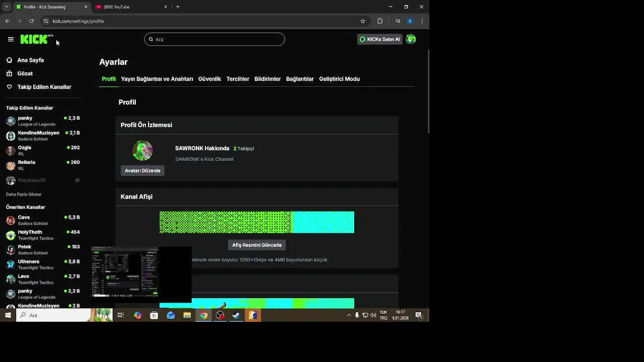Click the KICKs Satın Al button

[380, 39]
